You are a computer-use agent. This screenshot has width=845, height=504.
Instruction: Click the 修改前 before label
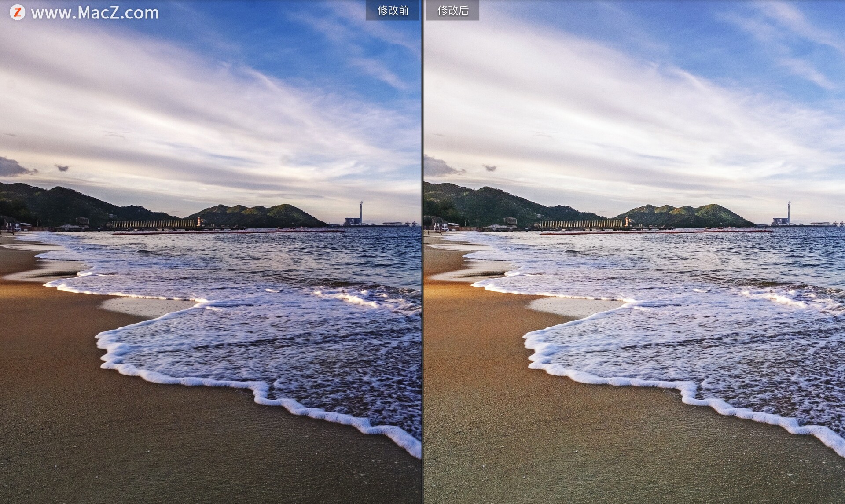point(393,10)
